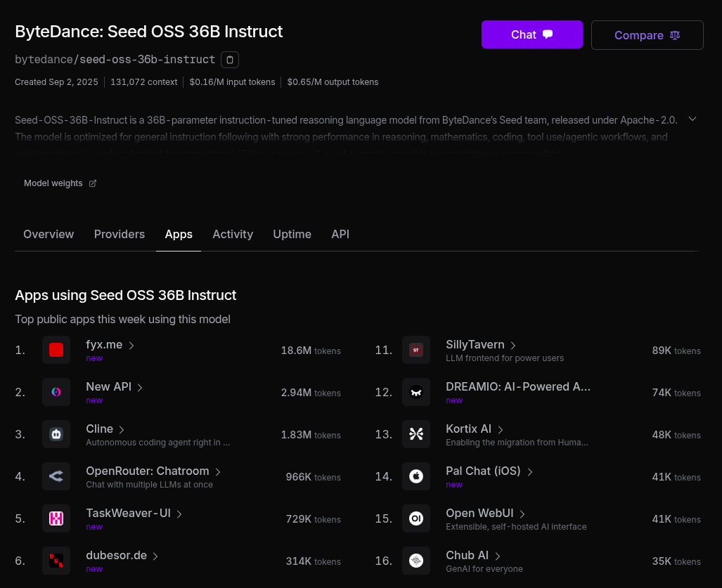
Task: Open the New API chevron arrow
Action: (x=140, y=387)
